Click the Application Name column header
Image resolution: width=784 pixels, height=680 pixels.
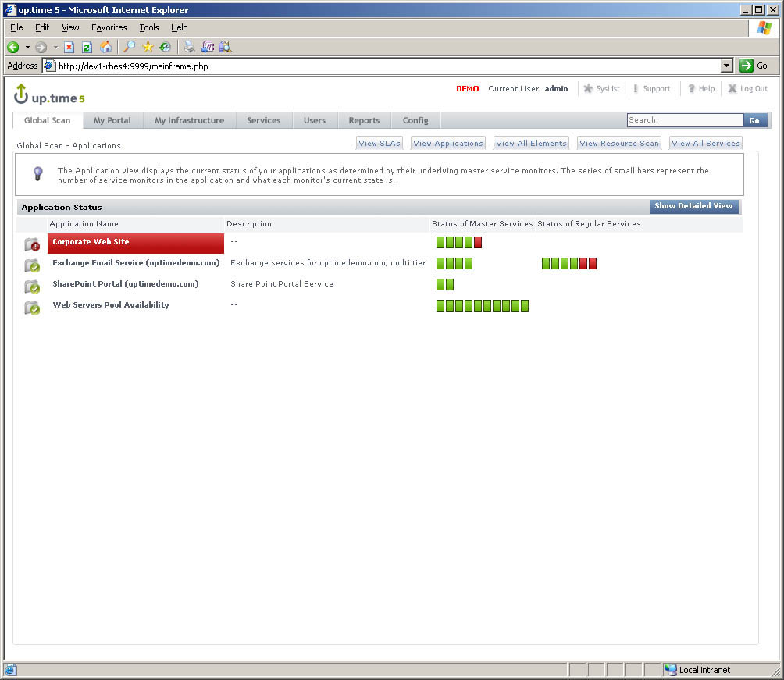(x=84, y=224)
